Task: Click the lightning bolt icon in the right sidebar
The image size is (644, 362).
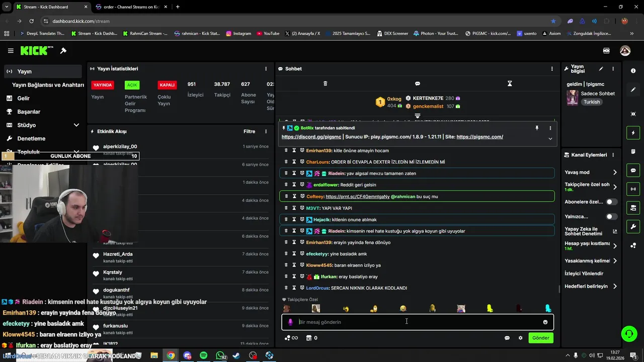Action: tap(633, 133)
